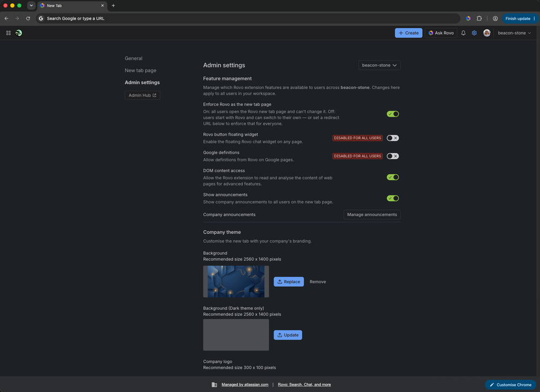Toggle Enforce Rovo as the new tab page
540x392 pixels.
point(392,114)
